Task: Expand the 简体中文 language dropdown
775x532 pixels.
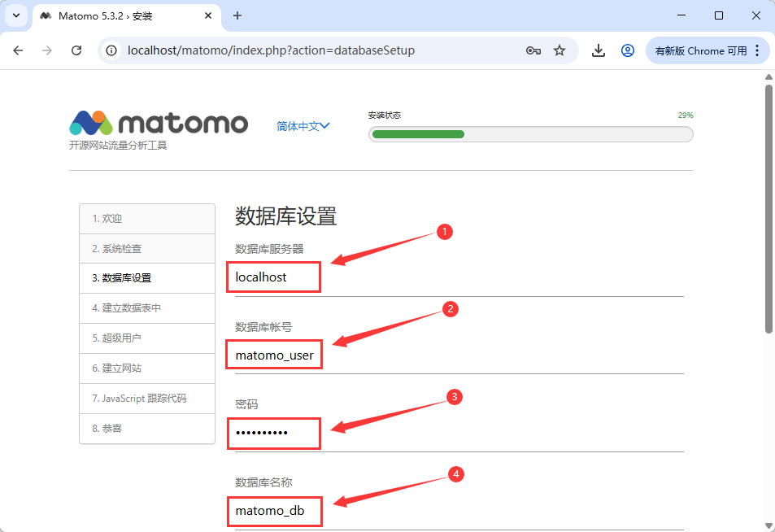Action: point(303,126)
